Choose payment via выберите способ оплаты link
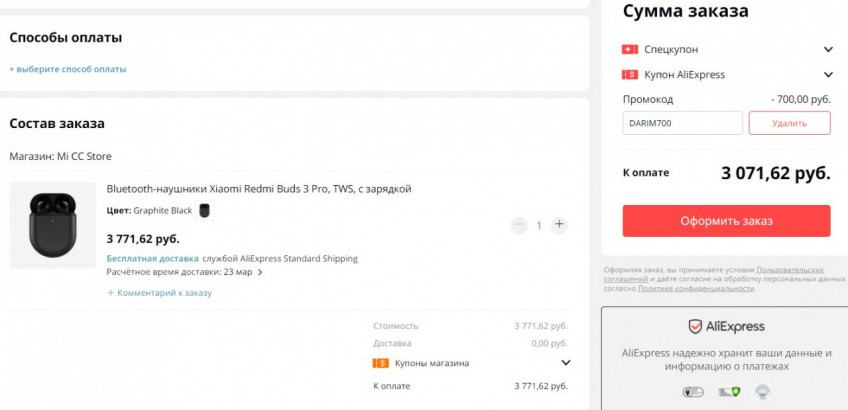The image size is (848, 410). (68, 69)
